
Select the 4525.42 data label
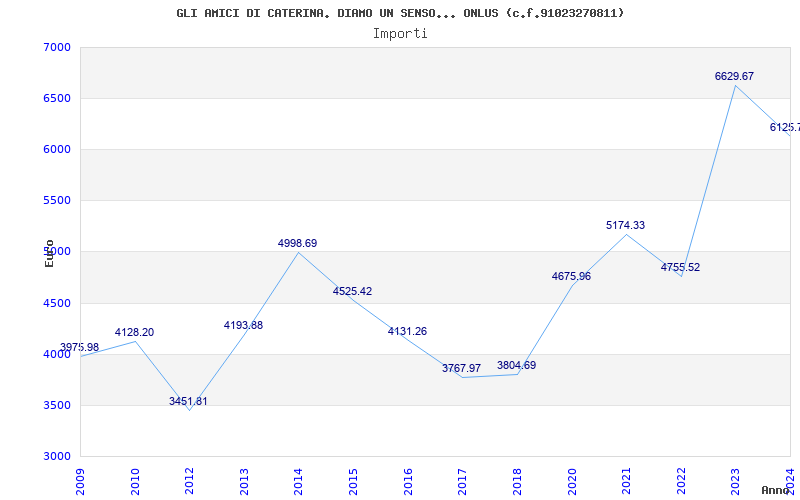point(353,292)
